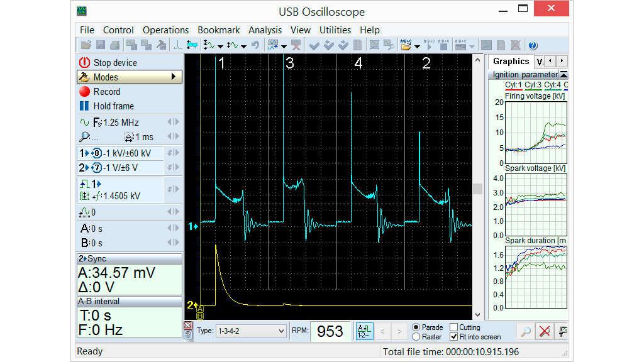Click the red X icon at bottom right

(x=545, y=331)
